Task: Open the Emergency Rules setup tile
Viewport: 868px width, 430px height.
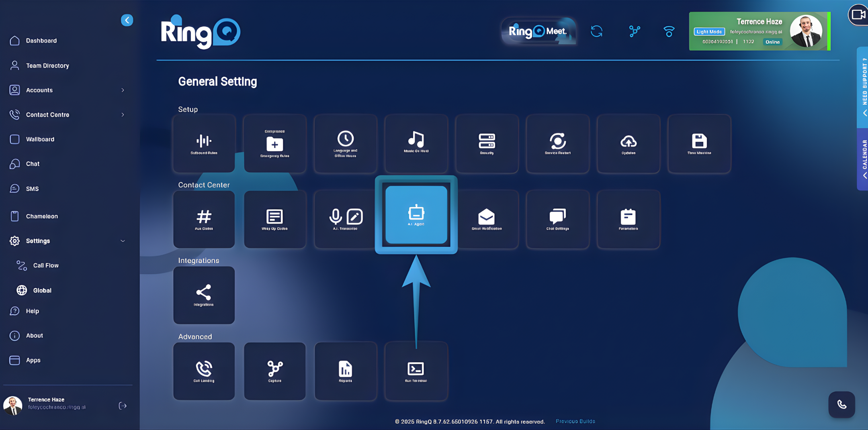Action: click(274, 143)
